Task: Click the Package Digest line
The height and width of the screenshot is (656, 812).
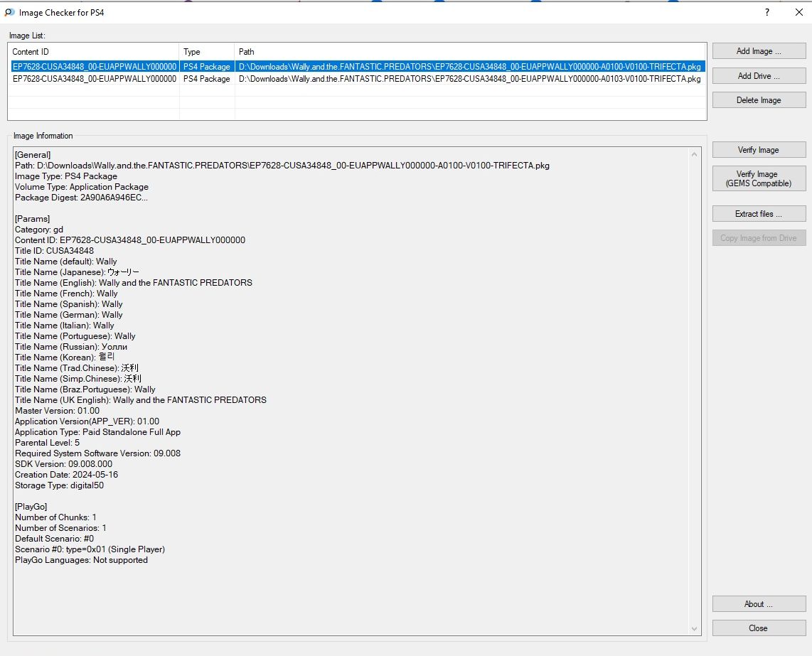Action: point(81,198)
